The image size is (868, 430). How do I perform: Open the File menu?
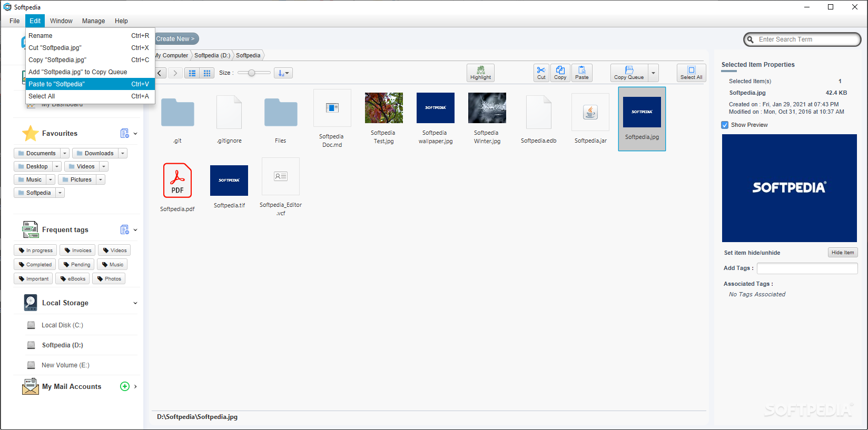[x=15, y=21]
